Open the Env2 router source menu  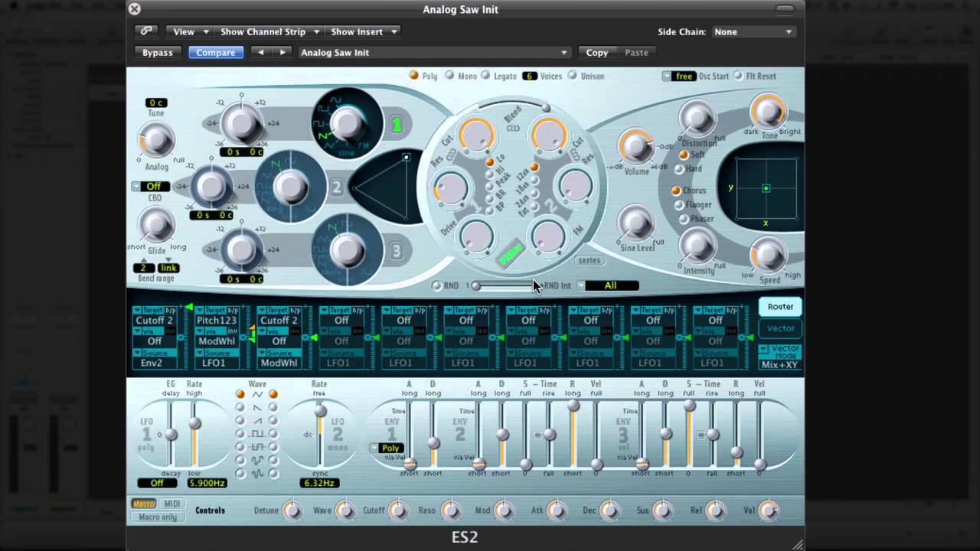pyautogui.click(x=152, y=363)
